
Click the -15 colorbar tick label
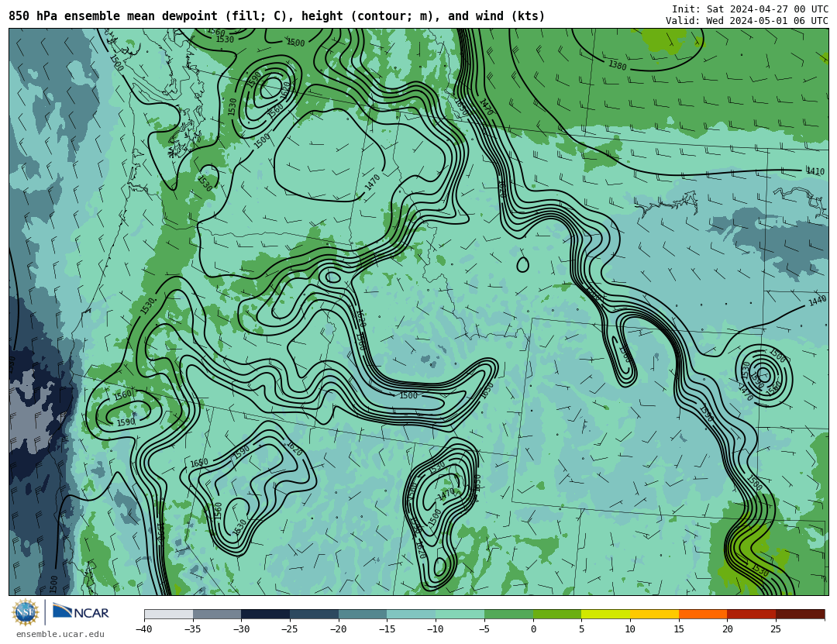coord(387,629)
